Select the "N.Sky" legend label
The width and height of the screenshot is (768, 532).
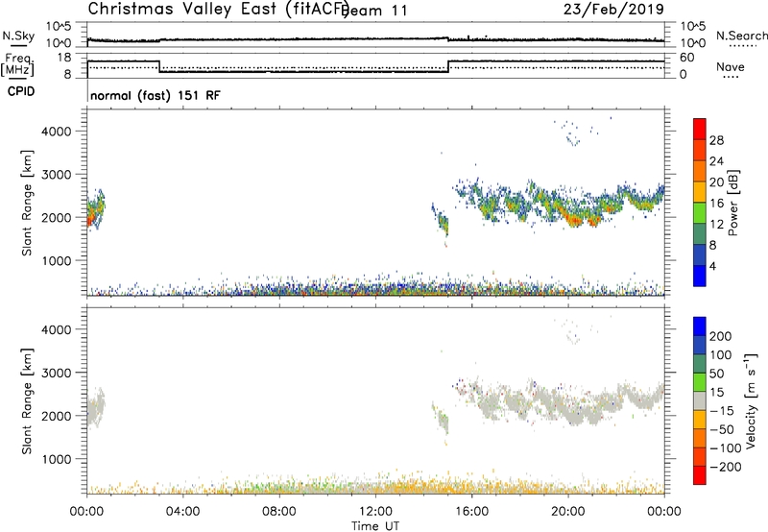click(18, 36)
